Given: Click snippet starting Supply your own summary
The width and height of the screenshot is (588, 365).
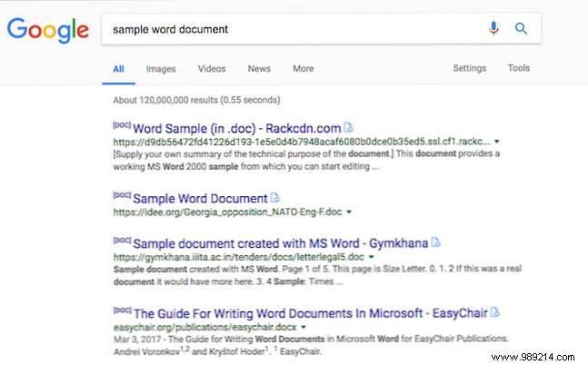Looking at the screenshot, I should tap(306, 160).
